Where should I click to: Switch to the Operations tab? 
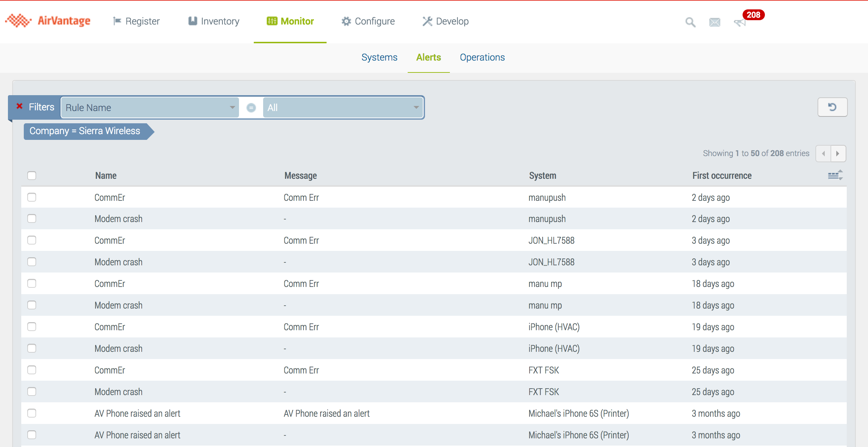(x=482, y=57)
